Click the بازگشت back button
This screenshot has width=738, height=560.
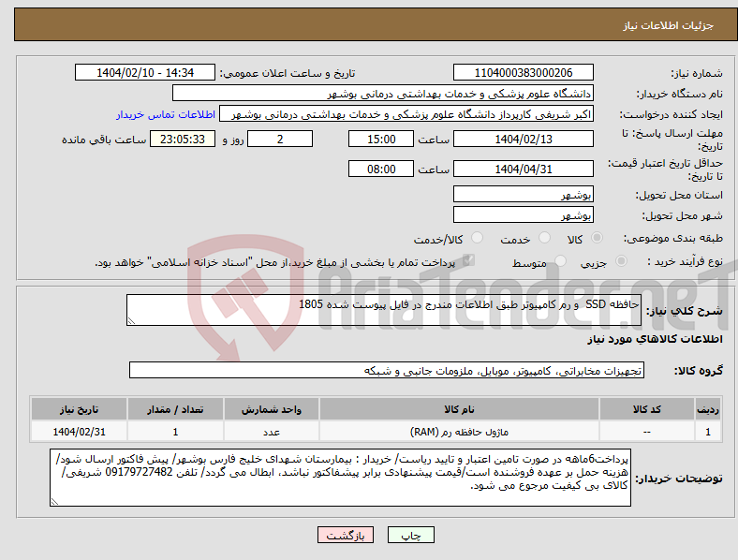click(x=346, y=535)
